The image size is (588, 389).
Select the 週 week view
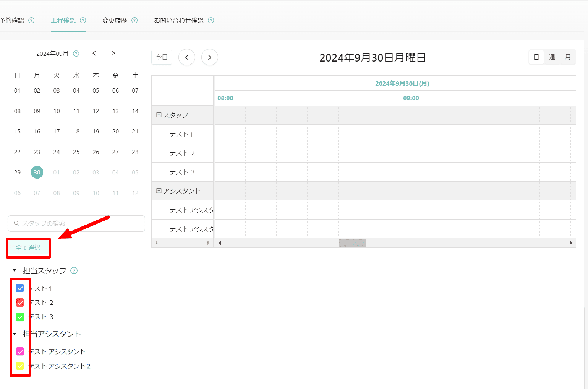(x=552, y=57)
